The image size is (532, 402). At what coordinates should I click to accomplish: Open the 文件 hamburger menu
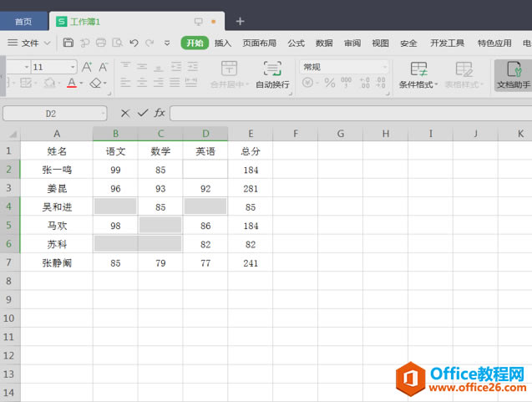point(13,43)
